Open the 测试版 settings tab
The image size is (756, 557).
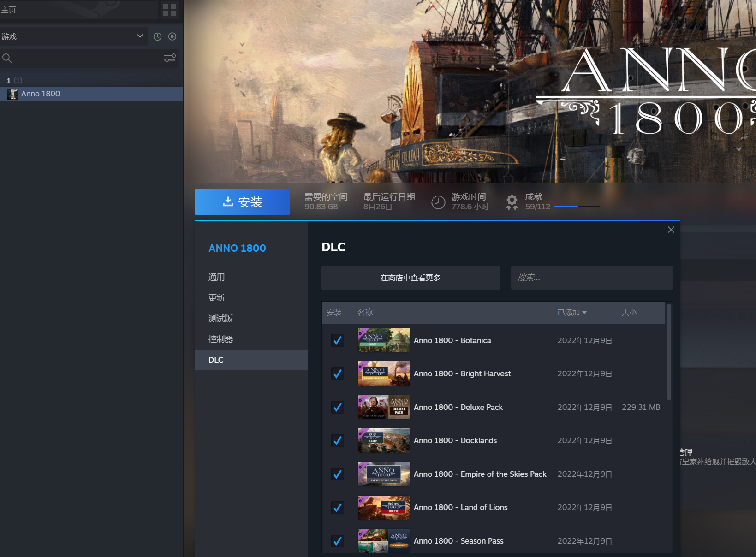point(251,319)
